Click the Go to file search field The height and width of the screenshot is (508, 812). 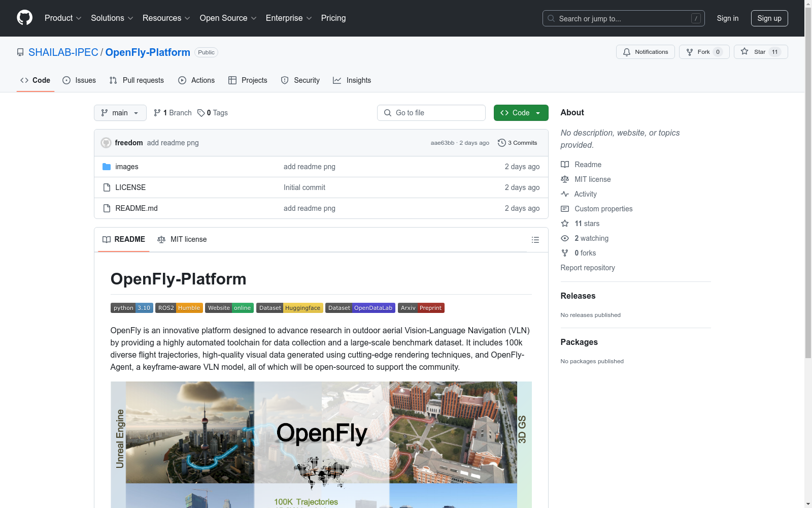[x=431, y=113]
